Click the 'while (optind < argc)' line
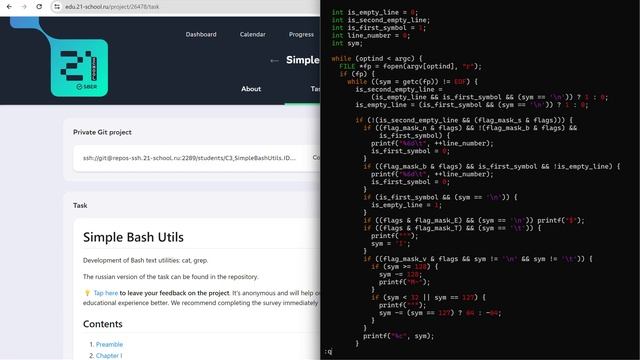 [377, 58]
